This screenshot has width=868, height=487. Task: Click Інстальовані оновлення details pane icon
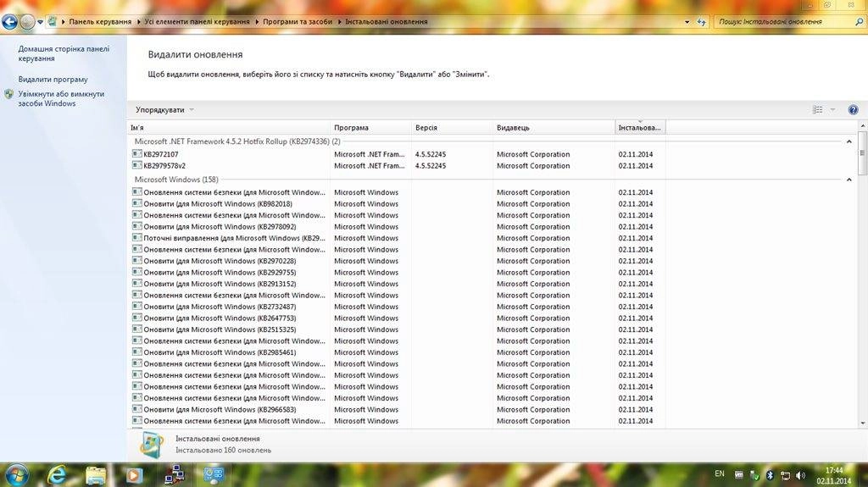151,445
